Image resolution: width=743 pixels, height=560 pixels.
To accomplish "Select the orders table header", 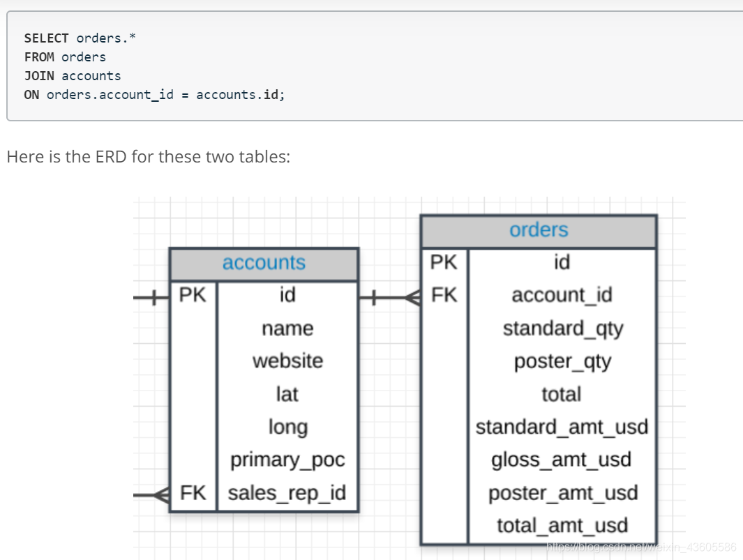I will (x=539, y=230).
